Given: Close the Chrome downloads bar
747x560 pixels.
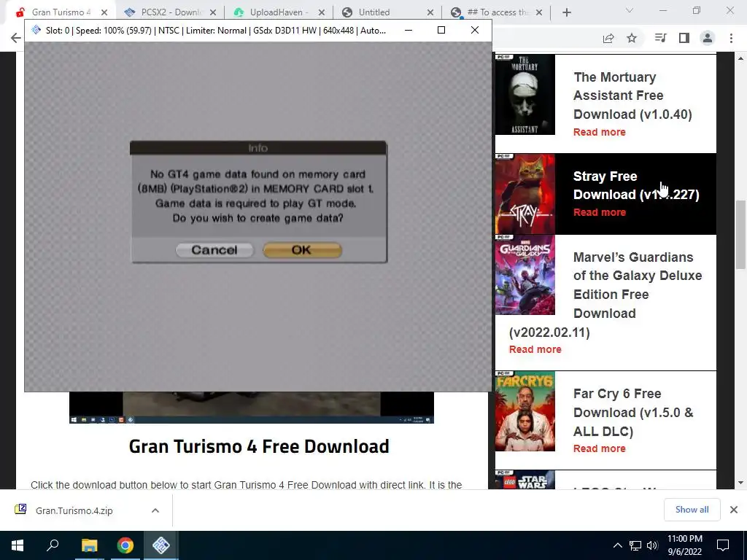Looking at the screenshot, I should [x=734, y=510].
